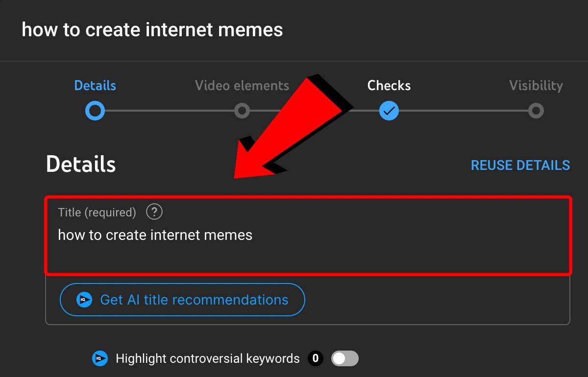Click Get AI title recommendations button
The height and width of the screenshot is (377, 588).
pyautogui.click(x=182, y=300)
